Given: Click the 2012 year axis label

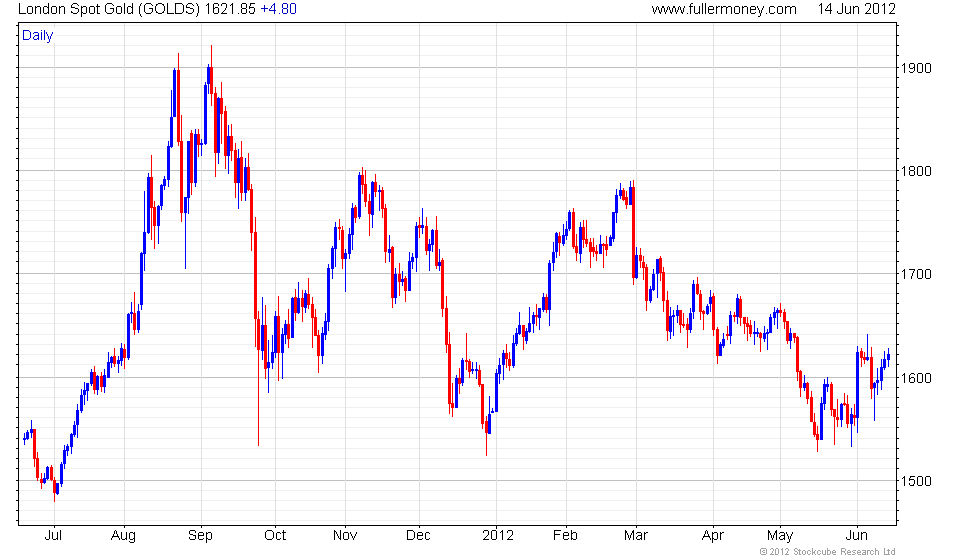Looking at the screenshot, I should click(x=498, y=536).
